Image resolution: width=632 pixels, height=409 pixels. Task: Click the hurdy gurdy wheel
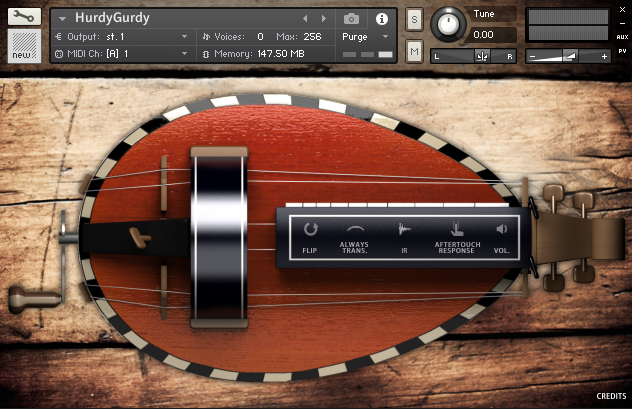pos(219,238)
